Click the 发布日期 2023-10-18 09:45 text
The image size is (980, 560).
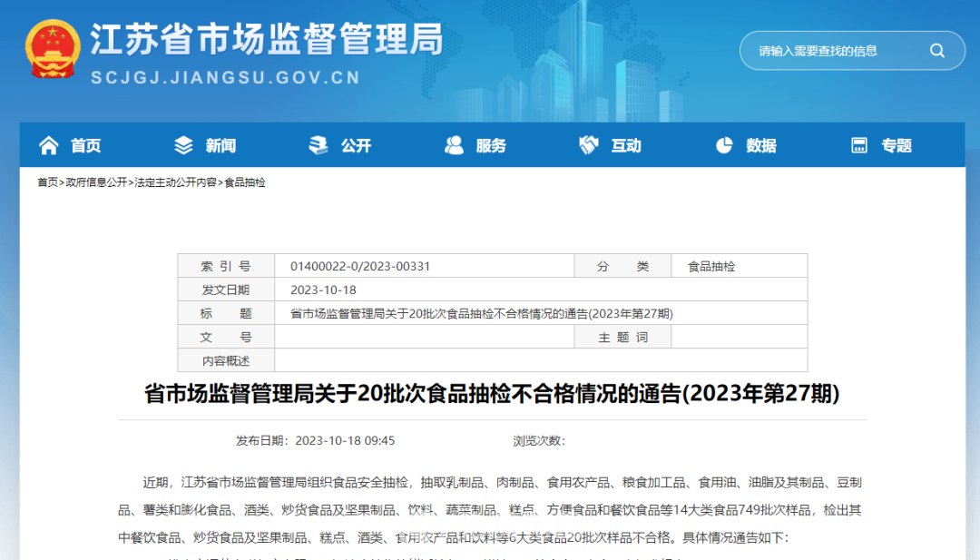[315, 440]
